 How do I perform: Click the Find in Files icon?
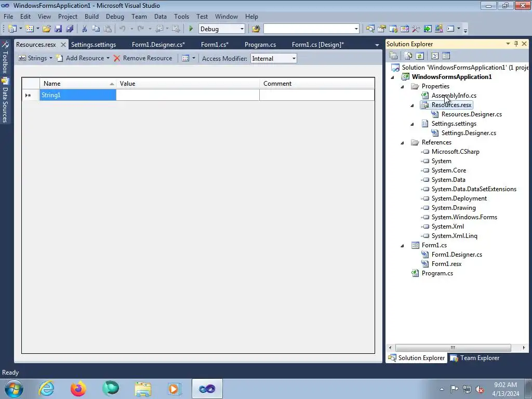(256, 29)
